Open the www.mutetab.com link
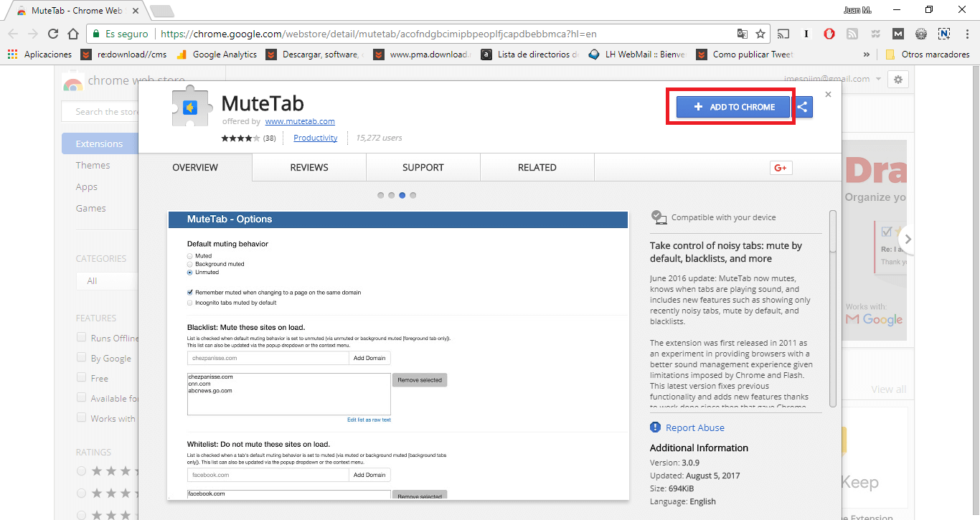The height and width of the screenshot is (520, 980). (x=300, y=121)
